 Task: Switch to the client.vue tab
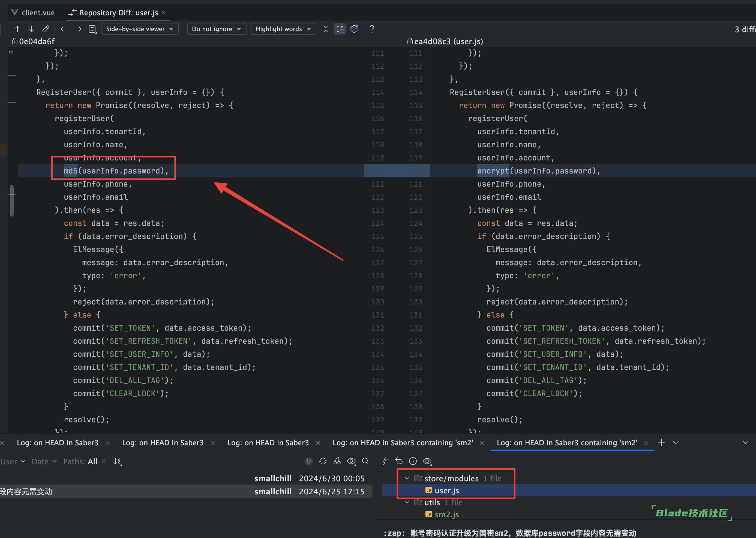pos(33,13)
